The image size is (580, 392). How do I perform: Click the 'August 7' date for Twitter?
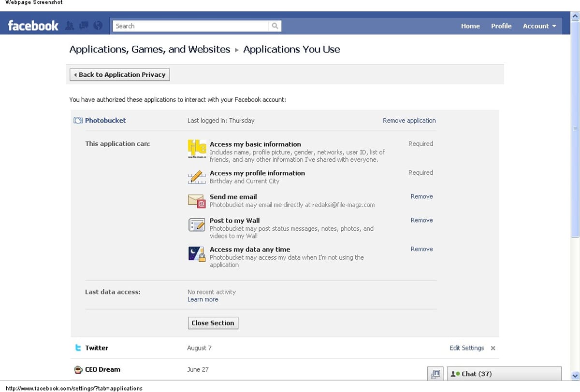pos(199,348)
